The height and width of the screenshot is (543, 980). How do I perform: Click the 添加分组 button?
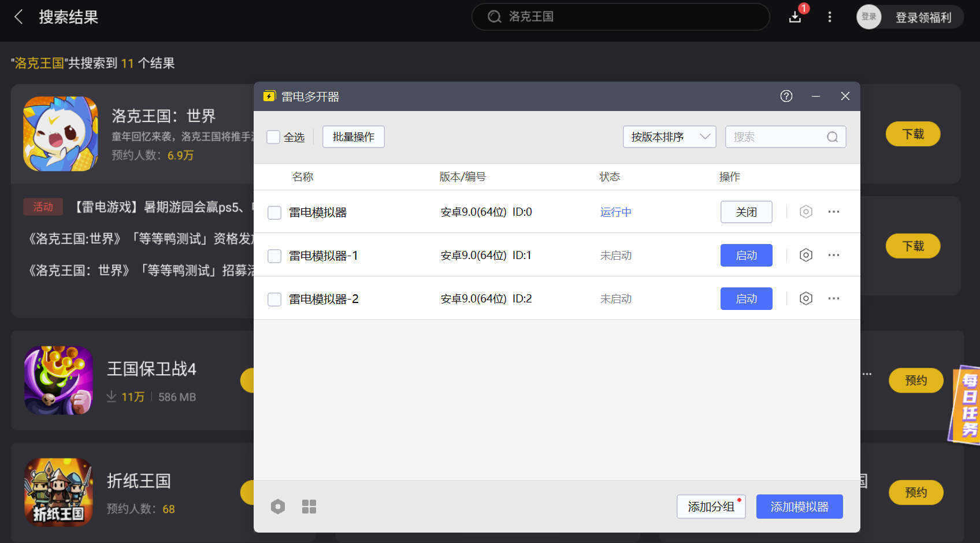click(711, 507)
